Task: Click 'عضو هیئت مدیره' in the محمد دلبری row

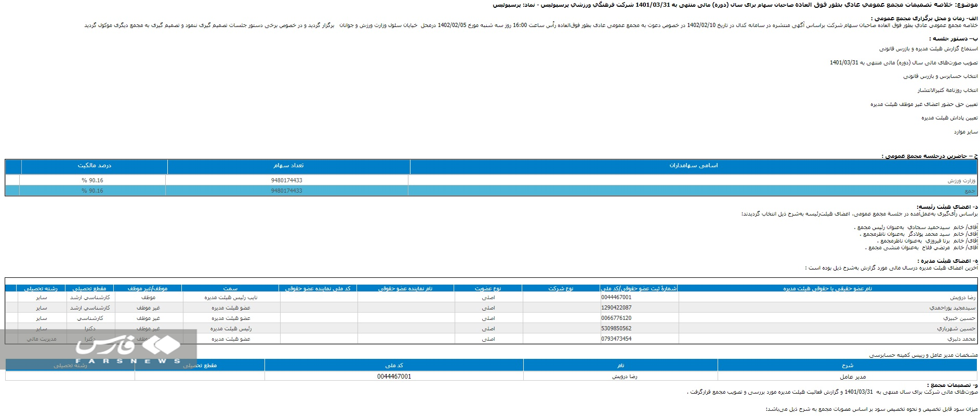Action: [231, 339]
